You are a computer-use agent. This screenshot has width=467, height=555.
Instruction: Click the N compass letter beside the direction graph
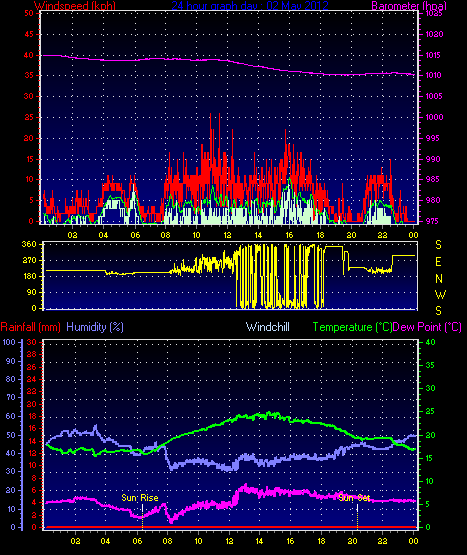(439, 279)
